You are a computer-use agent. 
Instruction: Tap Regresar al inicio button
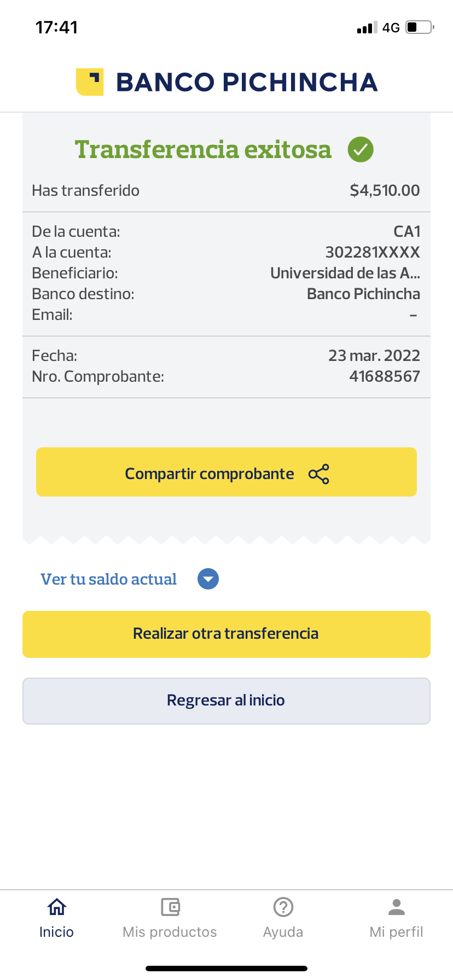click(226, 701)
